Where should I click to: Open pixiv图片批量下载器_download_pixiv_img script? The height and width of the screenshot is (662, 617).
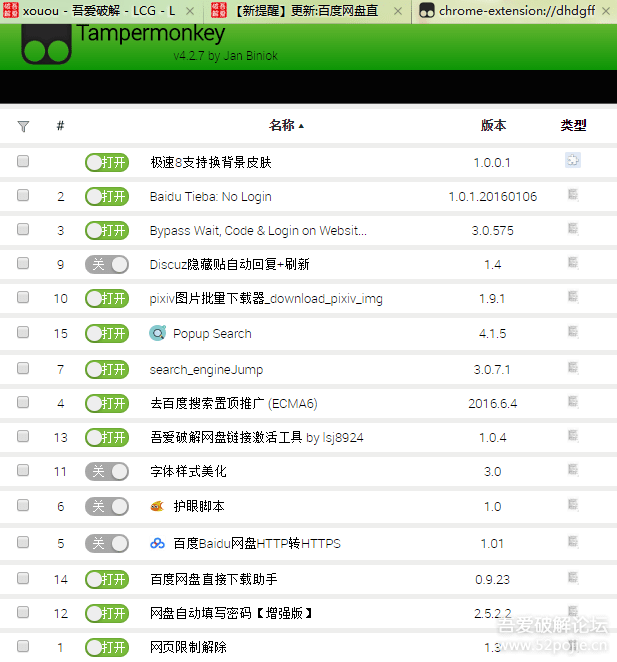pyautogui.click(x=266, y=299)
